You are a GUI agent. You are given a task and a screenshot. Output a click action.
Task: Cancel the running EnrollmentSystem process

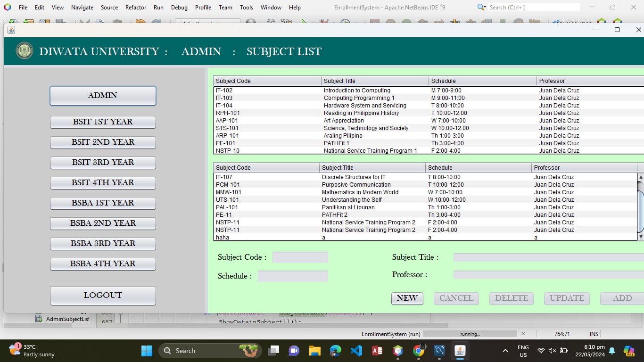point(523,334)
